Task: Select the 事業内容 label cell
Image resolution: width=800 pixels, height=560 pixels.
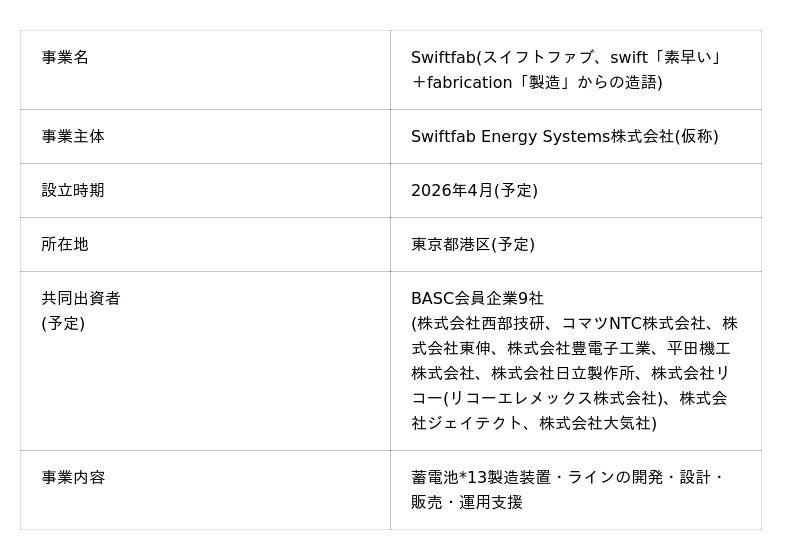Action: (x=73, y=478)
